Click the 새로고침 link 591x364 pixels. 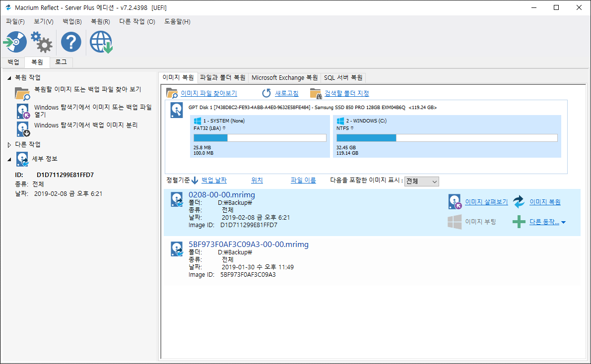click(286, 93)
